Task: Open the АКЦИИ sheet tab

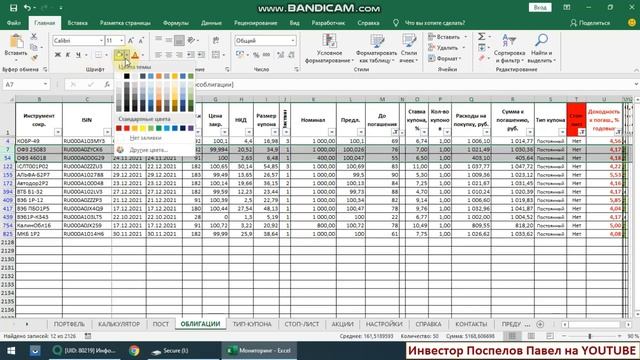Action: (x=342, y=324)
